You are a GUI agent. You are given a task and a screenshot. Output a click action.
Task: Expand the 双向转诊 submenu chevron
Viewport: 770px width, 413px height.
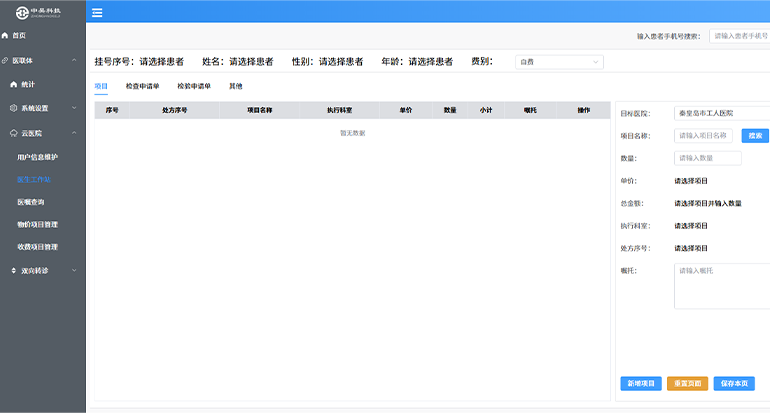[x=74, y=271]
